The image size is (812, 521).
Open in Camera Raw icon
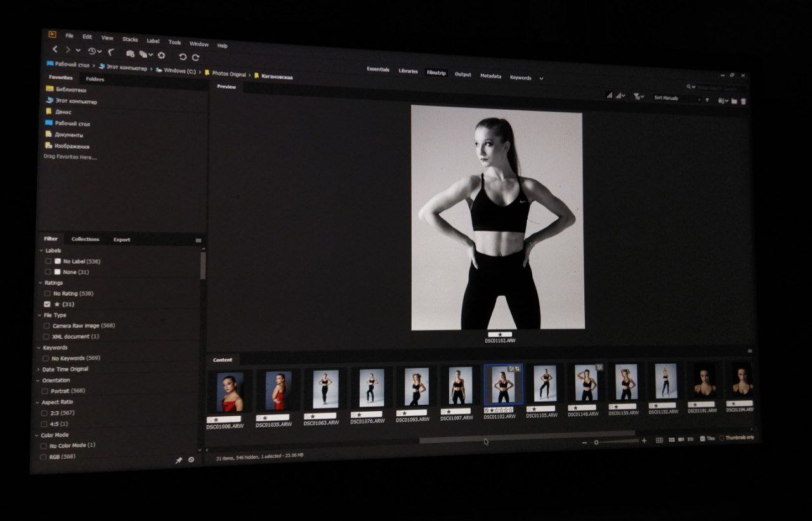pos(161,55)
